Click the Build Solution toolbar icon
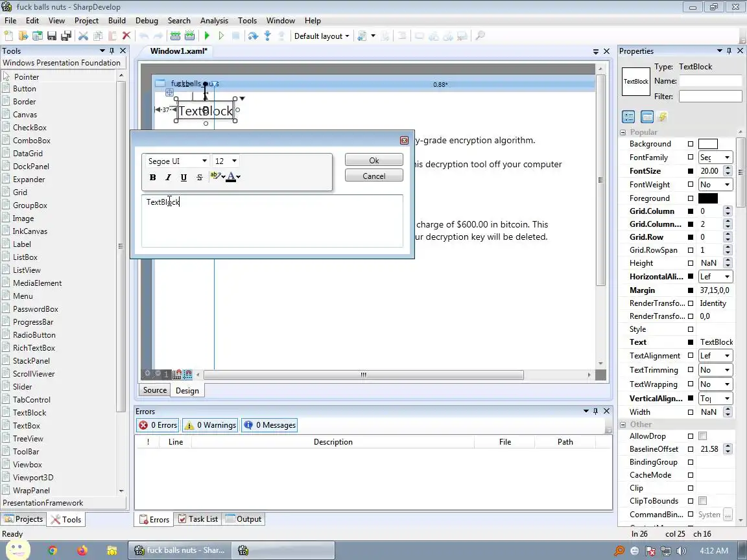 tap(175, 36)
